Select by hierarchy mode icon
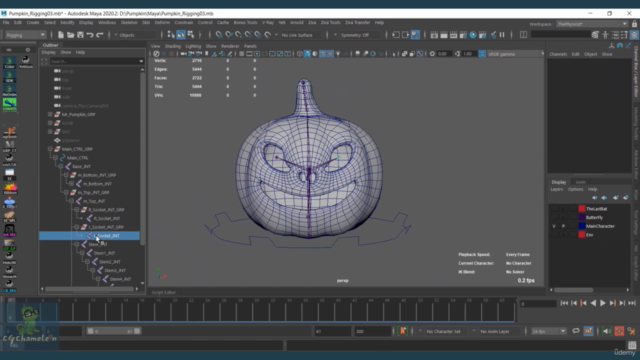This screenshot has width=640, height=360. pos(171,35)
